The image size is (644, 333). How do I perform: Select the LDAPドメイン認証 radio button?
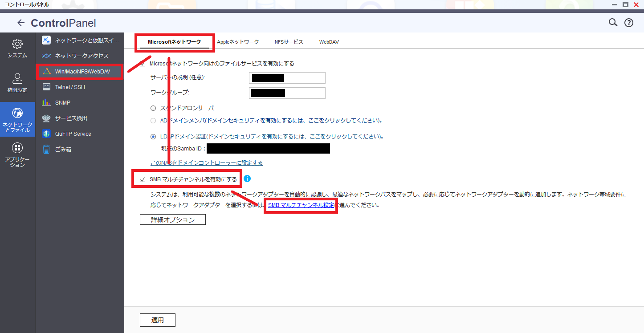153,137
